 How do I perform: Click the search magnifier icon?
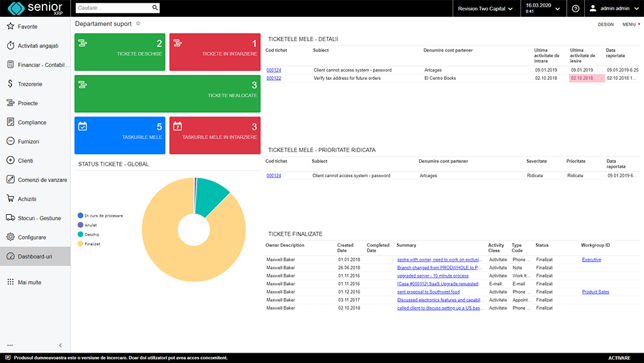click(155, 8)
